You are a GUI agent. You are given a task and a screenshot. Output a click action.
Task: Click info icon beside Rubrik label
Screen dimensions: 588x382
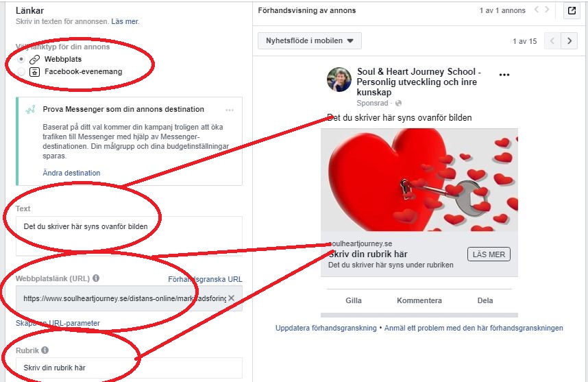pyautogui.click(x=45, y=350)
